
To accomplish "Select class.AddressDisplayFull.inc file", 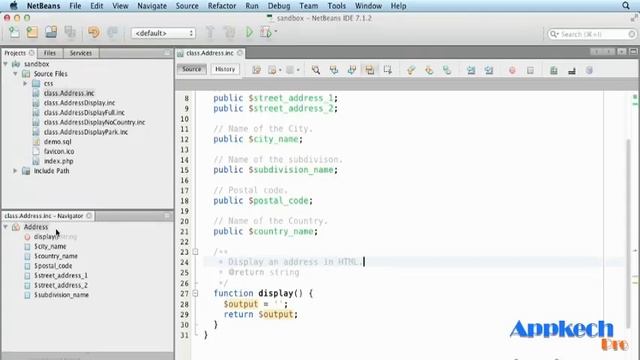I will point(84,113).
